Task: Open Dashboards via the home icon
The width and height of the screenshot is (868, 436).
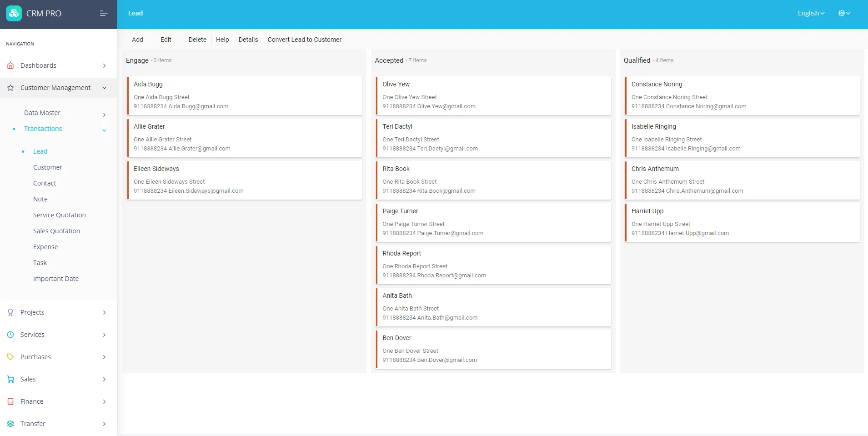Action: (x=10, y=65)
